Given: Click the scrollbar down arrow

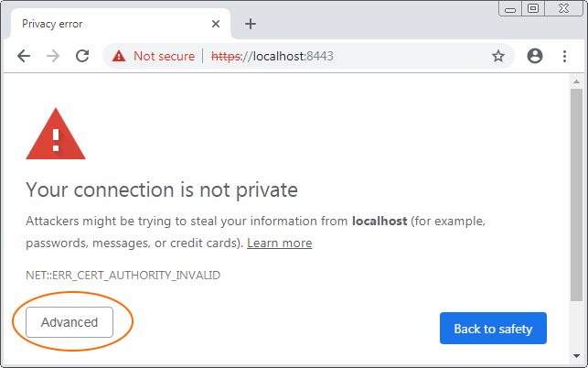Looking at the screenshot, I should tap(576, 355).
